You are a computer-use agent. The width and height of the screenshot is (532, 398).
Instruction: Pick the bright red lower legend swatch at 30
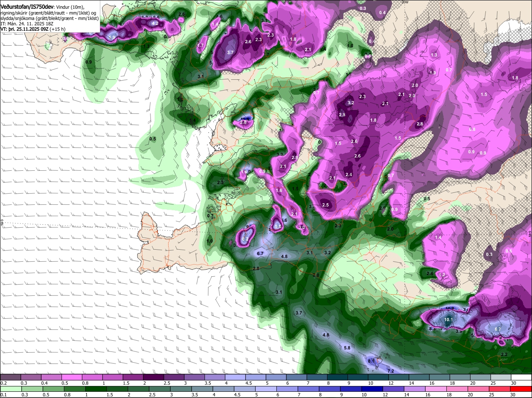522,389
